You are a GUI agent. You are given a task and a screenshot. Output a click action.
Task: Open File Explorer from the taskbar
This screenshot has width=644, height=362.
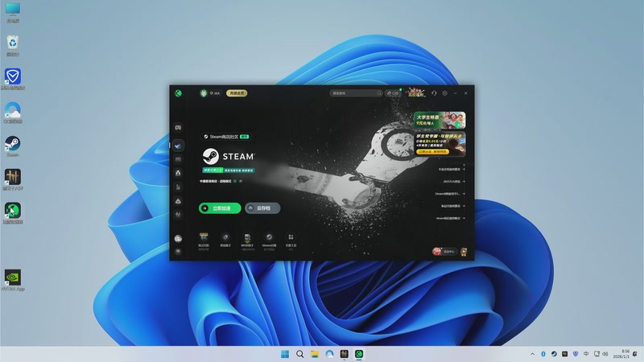315,354
